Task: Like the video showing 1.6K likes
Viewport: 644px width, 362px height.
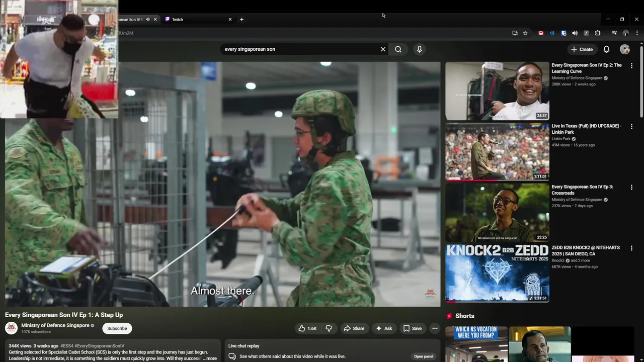Action: 307,328
